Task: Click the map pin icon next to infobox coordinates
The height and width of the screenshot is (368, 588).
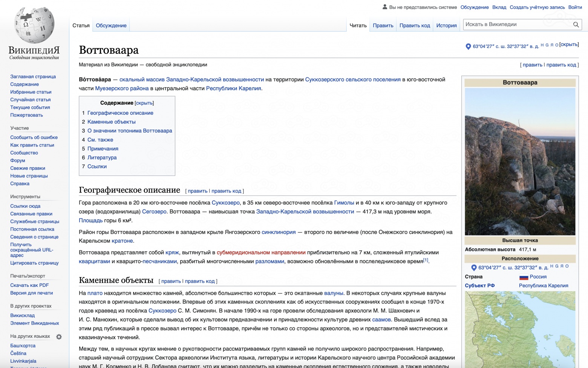Action: coord(474,267)
